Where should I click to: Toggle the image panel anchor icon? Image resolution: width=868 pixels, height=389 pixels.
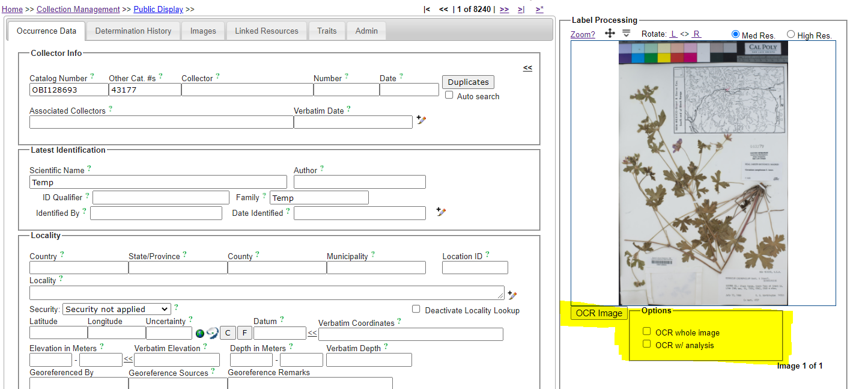[x=627, y=33]
